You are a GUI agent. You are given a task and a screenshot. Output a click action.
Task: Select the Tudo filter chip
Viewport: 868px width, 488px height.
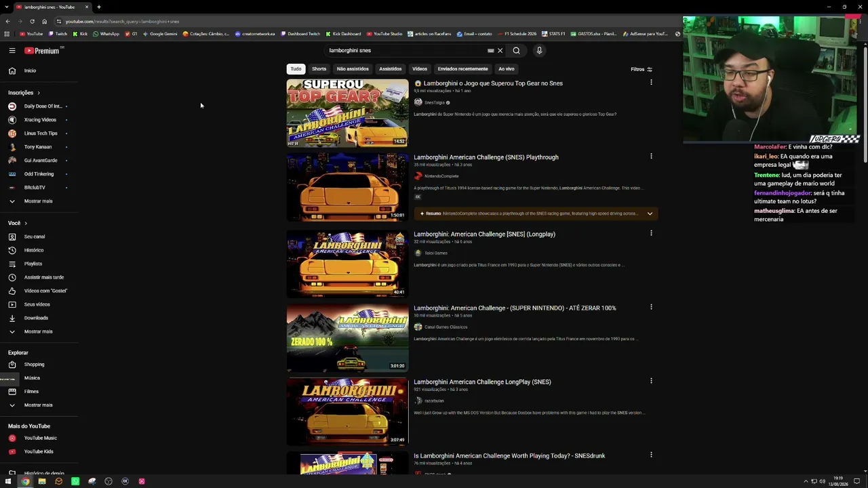tap(296, 68)
